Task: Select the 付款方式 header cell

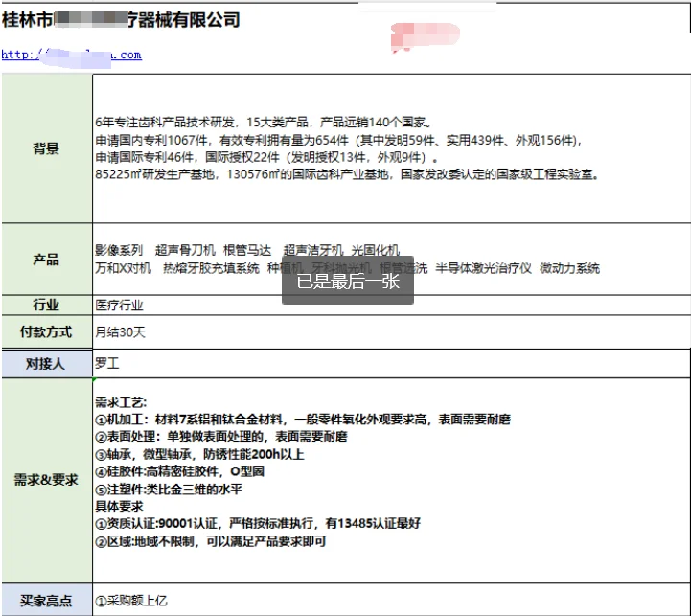Action: 47,331
